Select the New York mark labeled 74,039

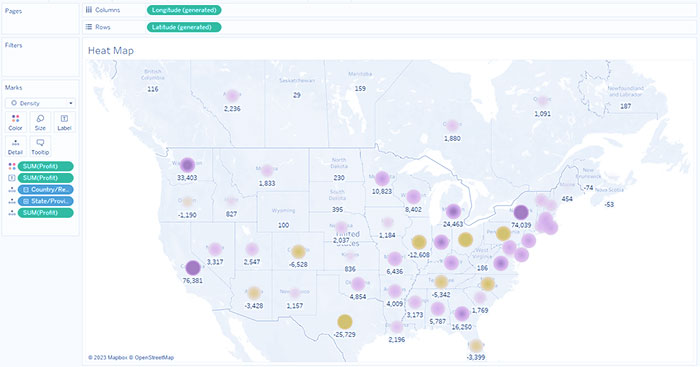[x=521, y=213]
